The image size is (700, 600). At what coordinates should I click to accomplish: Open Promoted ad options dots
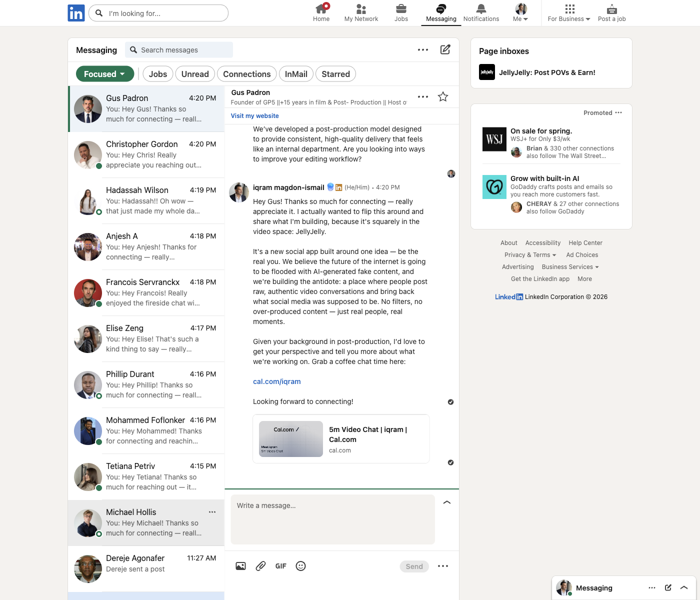(618, 112)
